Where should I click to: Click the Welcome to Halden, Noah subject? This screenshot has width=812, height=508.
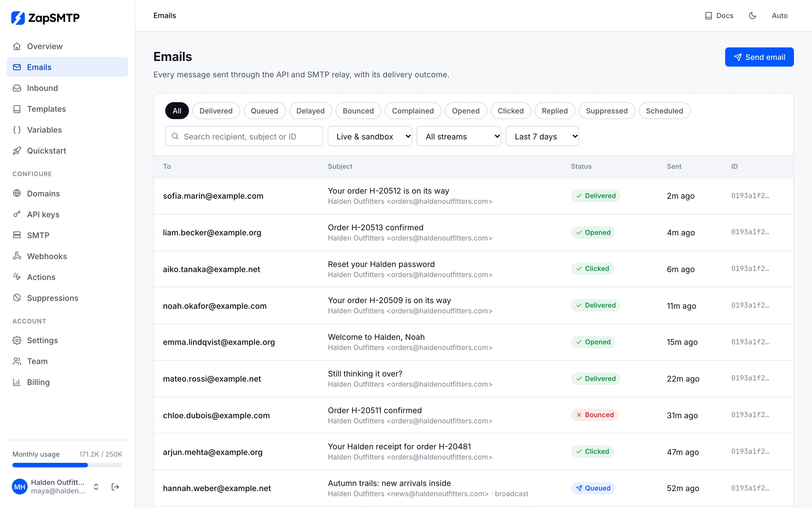(376, 337)
